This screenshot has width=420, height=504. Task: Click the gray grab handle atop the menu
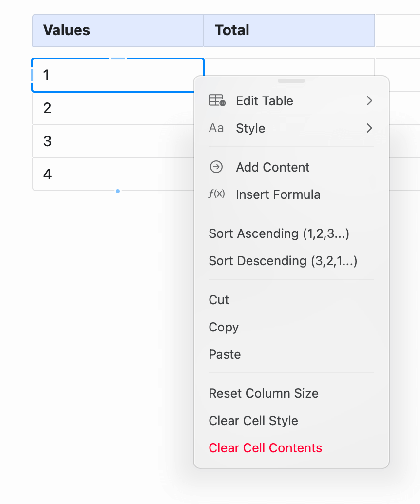(x=291, y=81)
